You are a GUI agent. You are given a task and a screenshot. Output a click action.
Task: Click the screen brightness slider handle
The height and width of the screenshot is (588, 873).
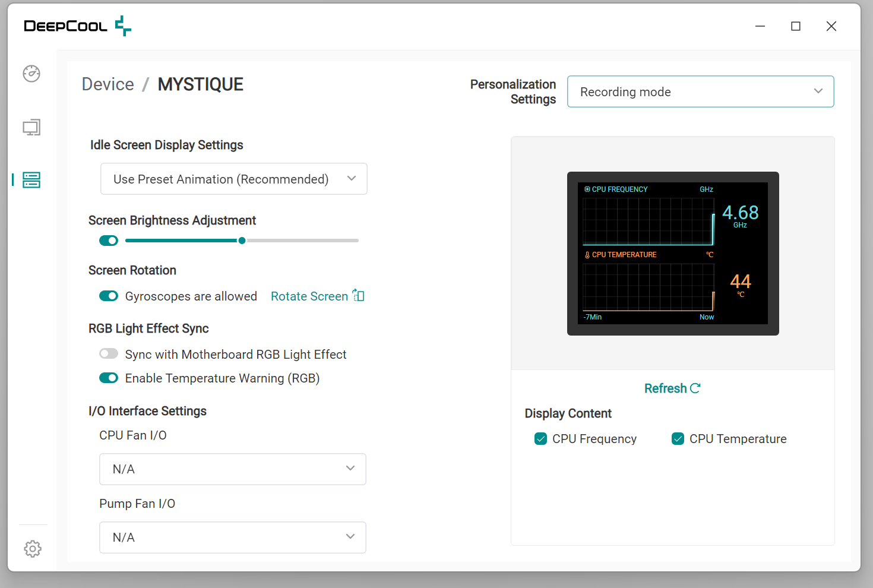(x=242, y=241)
